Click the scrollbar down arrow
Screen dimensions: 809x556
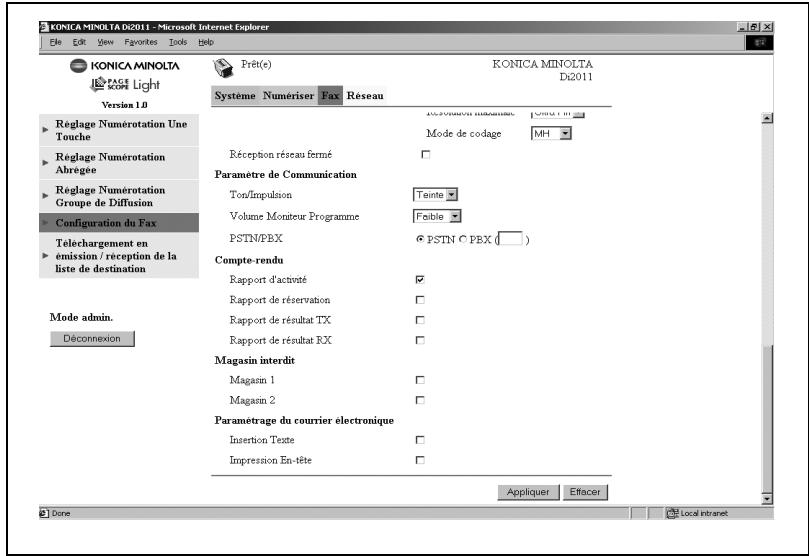tap(767, 499)
